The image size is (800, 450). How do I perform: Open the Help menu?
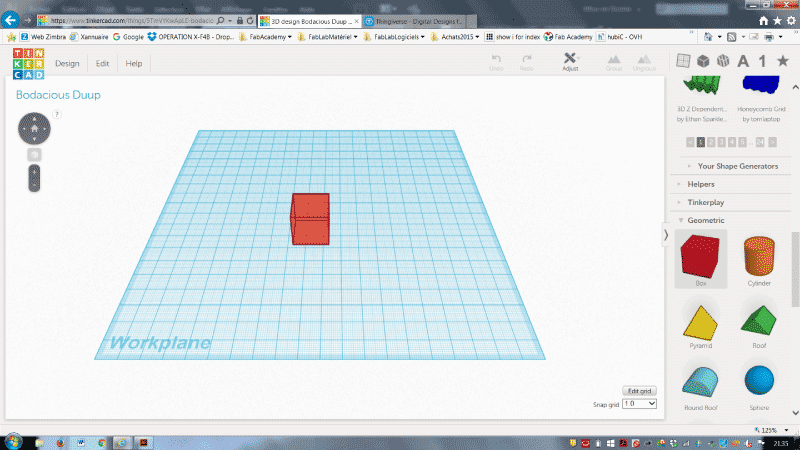[134, 63]
